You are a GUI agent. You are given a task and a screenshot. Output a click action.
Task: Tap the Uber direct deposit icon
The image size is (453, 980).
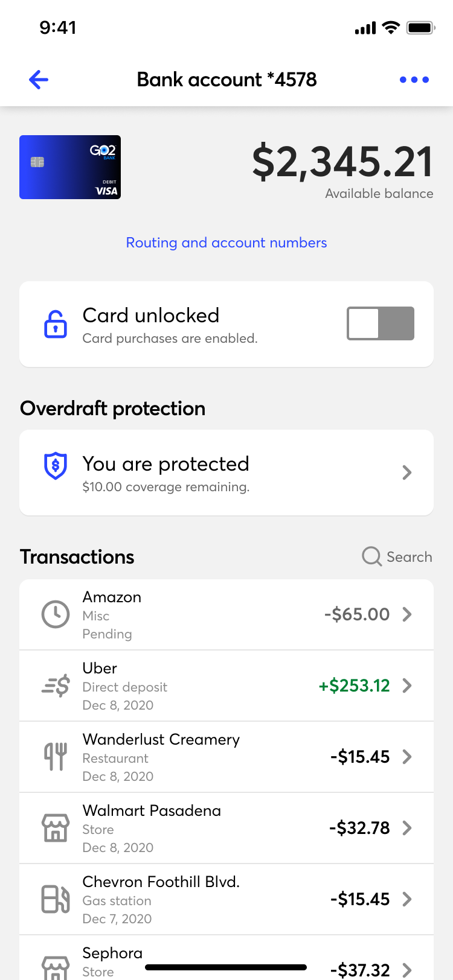(x=56, y=686)
